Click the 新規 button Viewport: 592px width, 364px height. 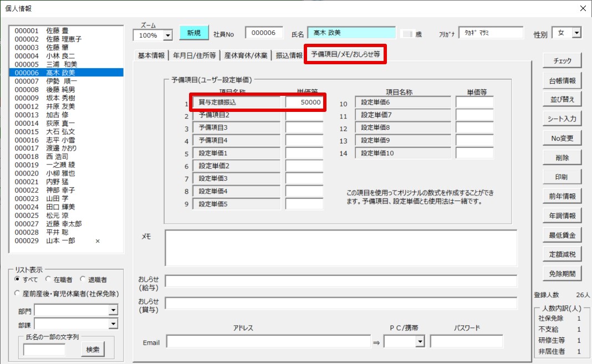coord(193,33)
